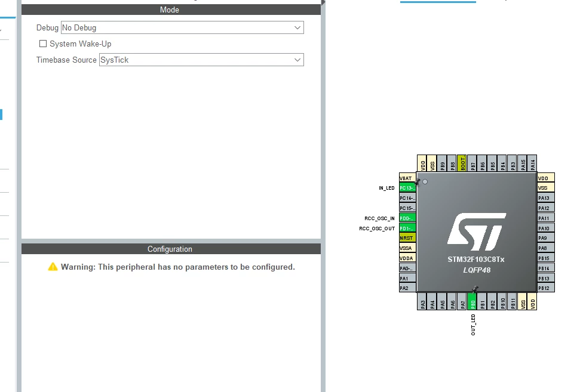Select the PB4 pin on chip

coord(502,163)
